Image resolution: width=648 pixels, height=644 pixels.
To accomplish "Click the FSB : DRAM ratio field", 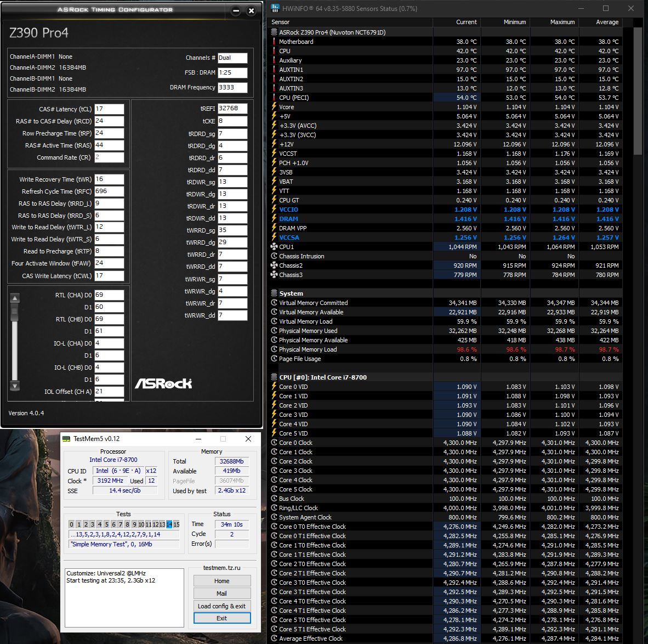I will [232, 72].
